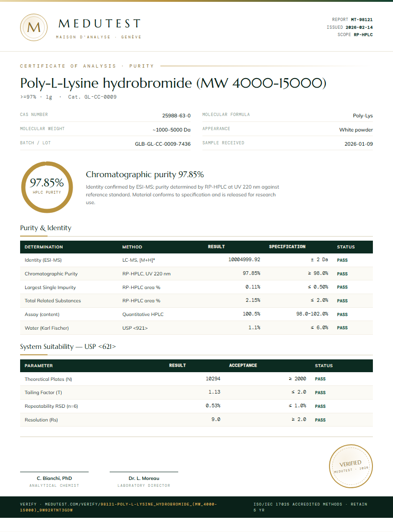Click the Poly-L-Lysine hydrobromide title
This screenshot has width=393, height=532.
173,83
